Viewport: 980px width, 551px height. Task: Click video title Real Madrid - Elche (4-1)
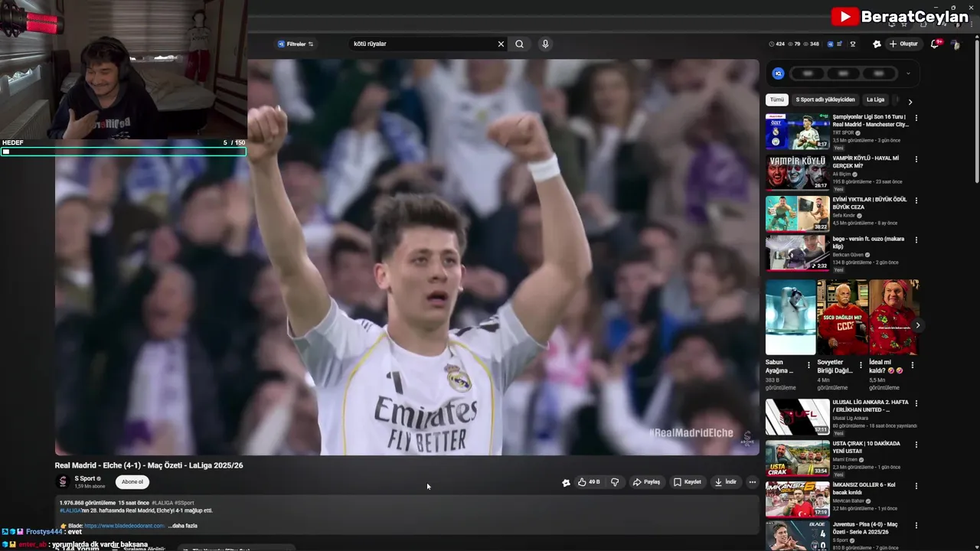tap(149, 465)
